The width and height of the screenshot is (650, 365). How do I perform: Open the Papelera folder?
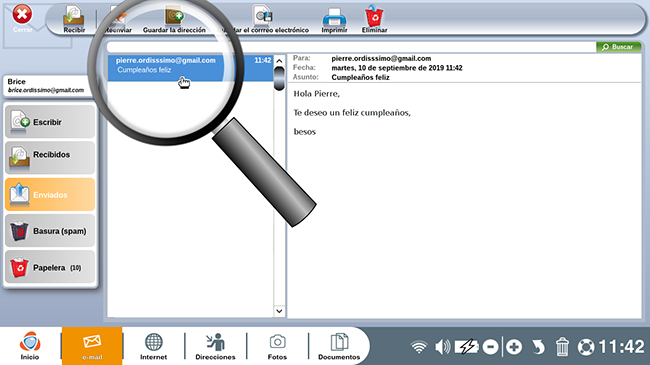50,267
